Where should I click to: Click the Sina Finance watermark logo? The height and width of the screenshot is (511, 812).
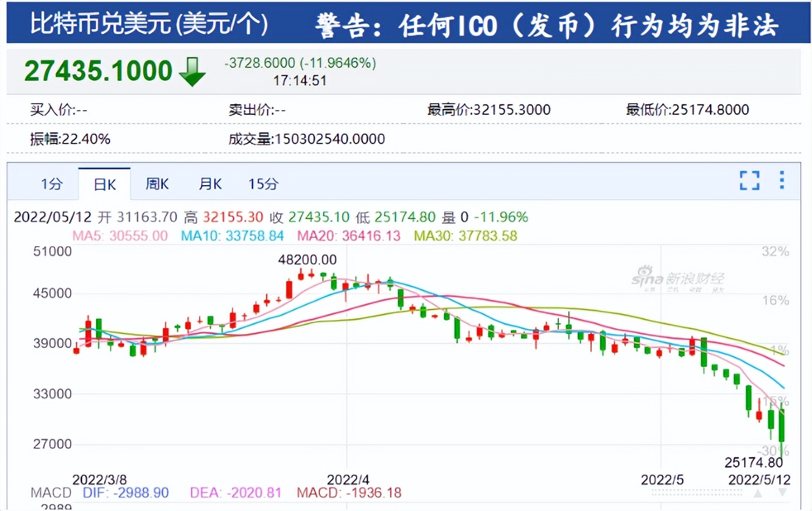tap(678, 278)
